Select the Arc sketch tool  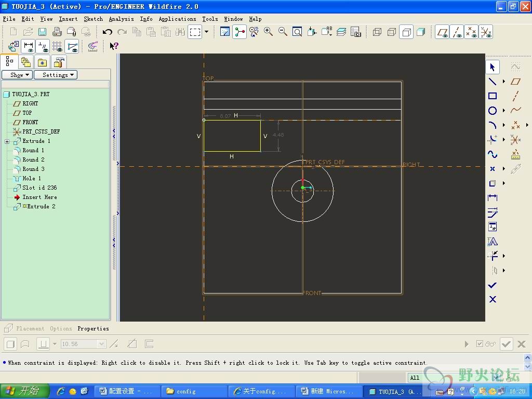(x=493, y=125)
